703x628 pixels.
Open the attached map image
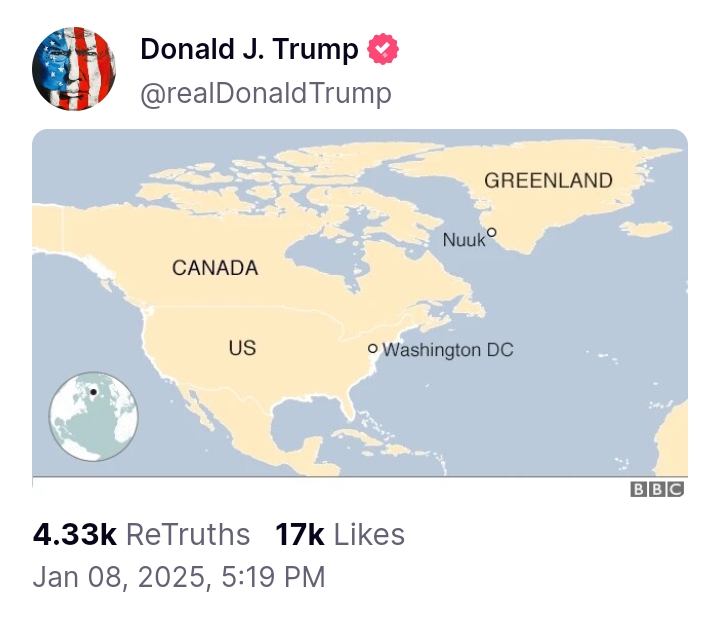tap(360, 303)
